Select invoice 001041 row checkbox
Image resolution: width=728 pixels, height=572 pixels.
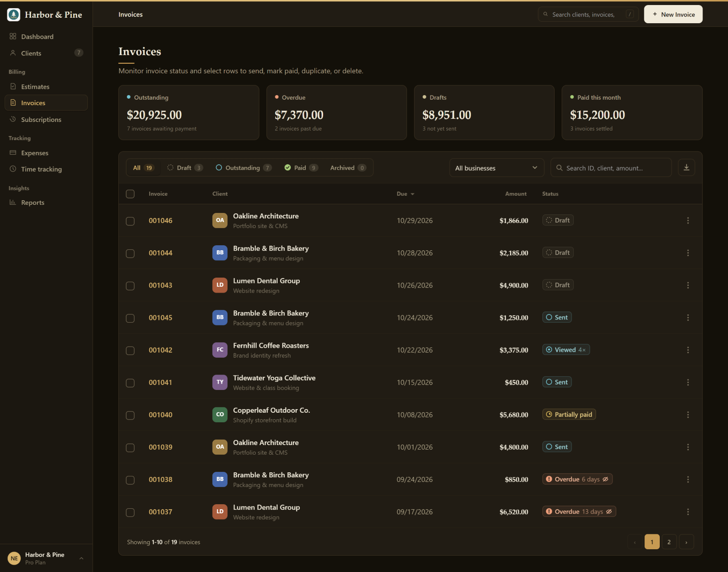130,383
